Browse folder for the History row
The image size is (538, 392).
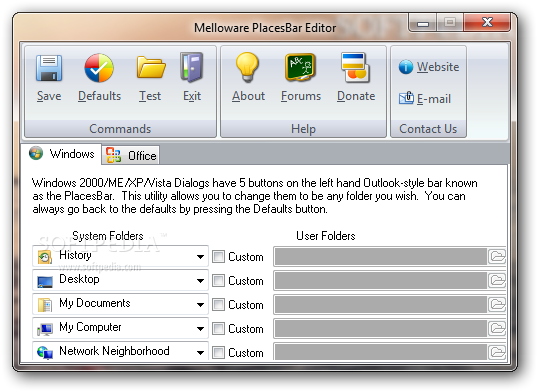point(497,256)
